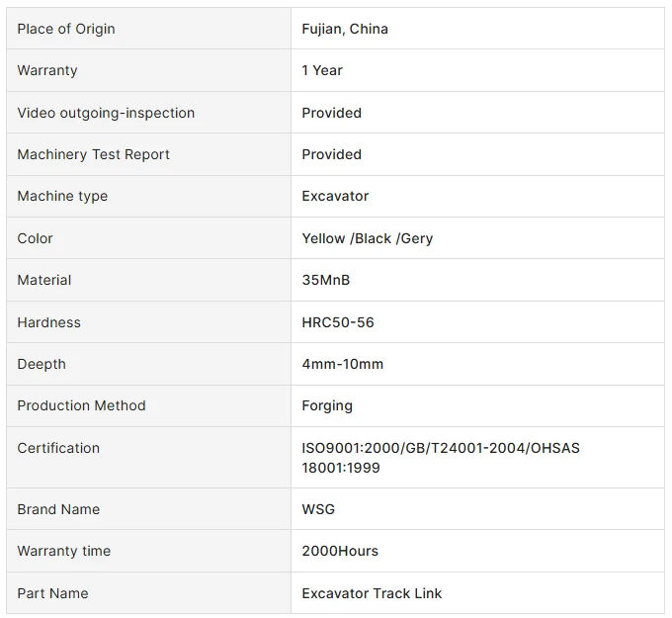Screen dimensions: 672x618
Task: Click the Production Method label
Action: (x=81, y=405)
